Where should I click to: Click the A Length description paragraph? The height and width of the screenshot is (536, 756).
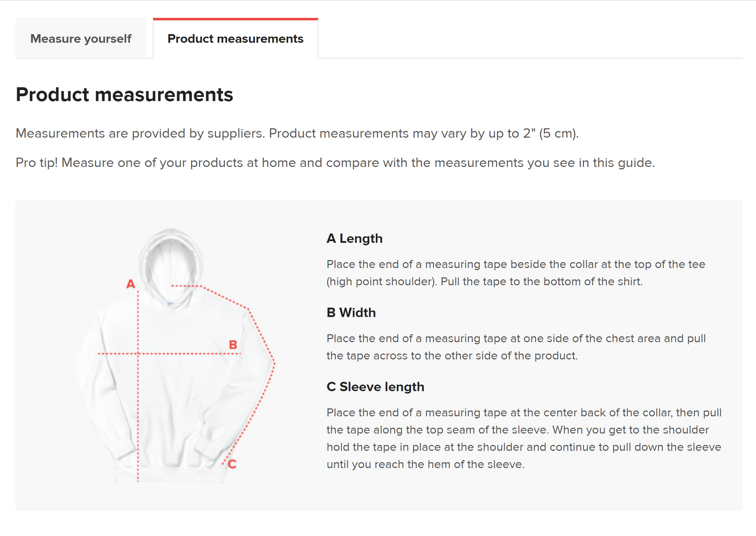516,273
